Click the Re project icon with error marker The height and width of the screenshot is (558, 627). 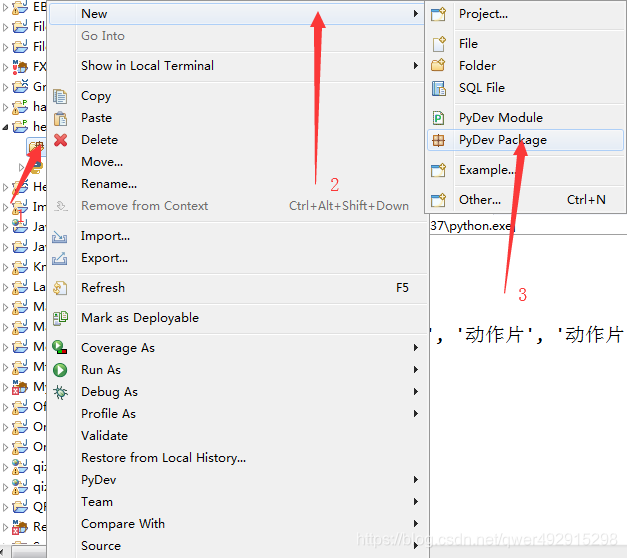20,527
